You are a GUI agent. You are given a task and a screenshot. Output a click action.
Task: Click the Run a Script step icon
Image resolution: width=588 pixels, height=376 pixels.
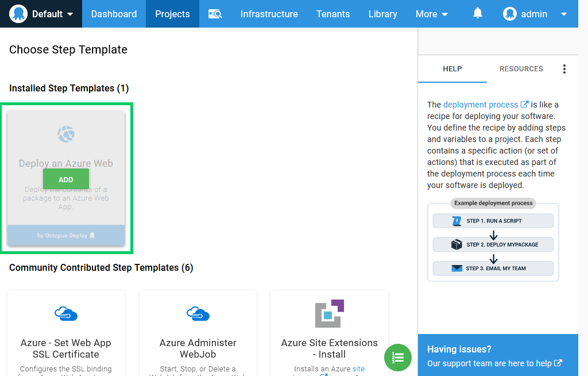point(457,221)
